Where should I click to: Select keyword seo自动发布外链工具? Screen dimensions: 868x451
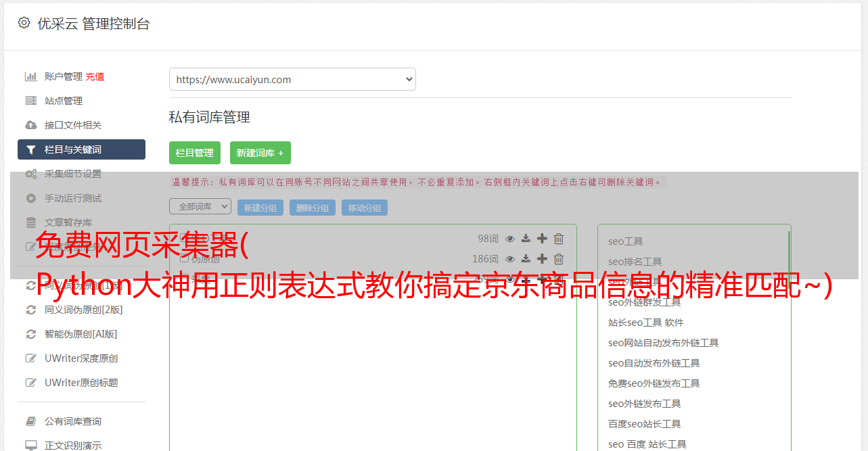tap(654, 363)
